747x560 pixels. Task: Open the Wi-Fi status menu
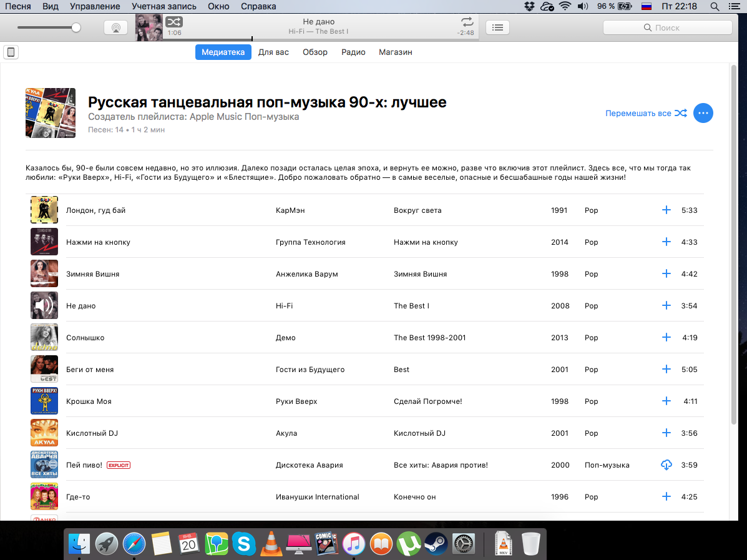565,6
